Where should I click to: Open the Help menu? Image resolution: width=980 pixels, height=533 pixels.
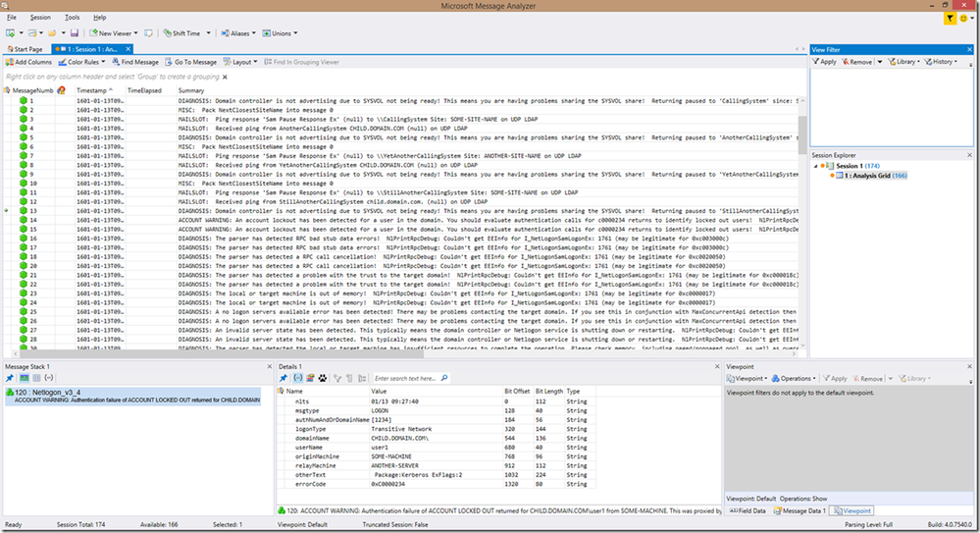(99, 18)
